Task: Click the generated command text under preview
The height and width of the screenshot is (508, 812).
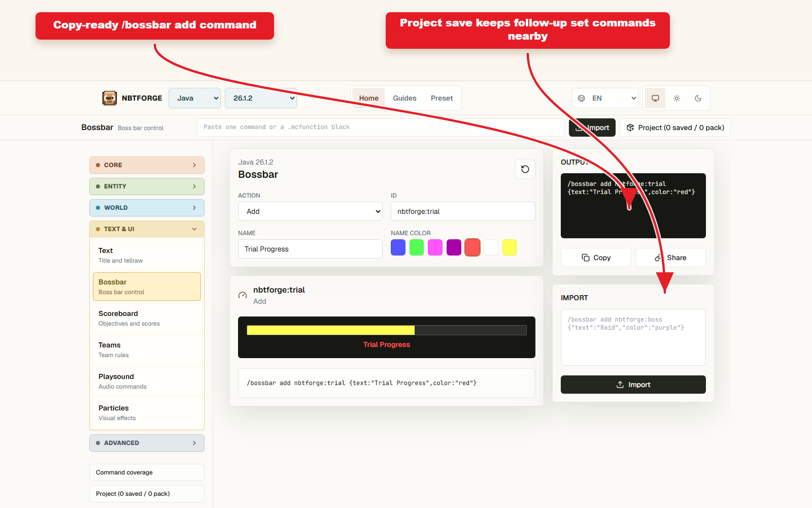Action: [x=362, y=383]
